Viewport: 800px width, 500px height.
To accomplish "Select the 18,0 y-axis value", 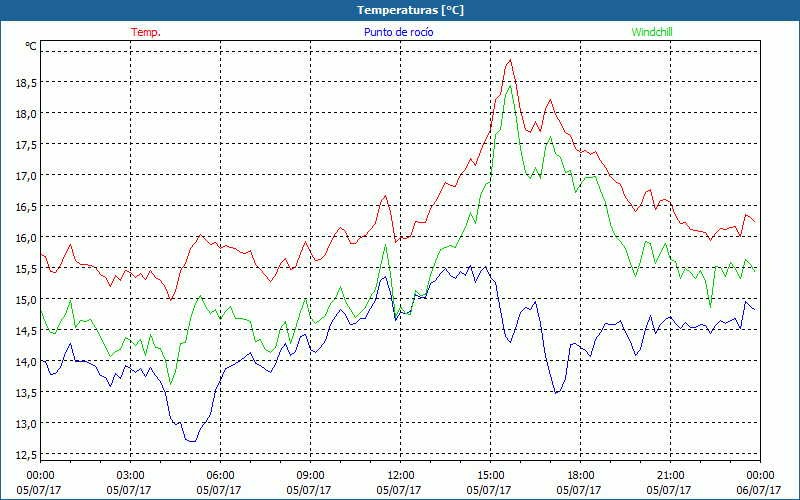I will coord(26,113).
